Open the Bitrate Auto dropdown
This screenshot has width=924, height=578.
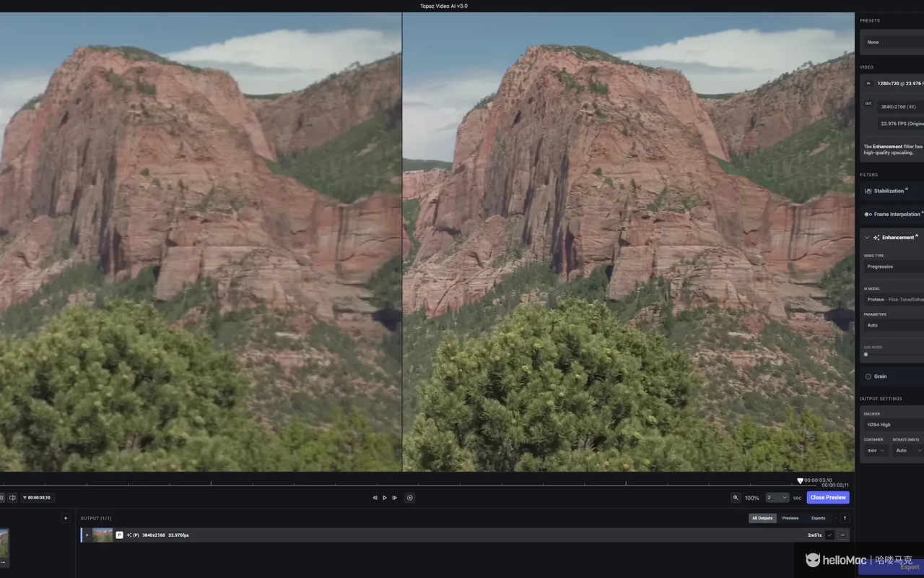[x=908, y=450]
